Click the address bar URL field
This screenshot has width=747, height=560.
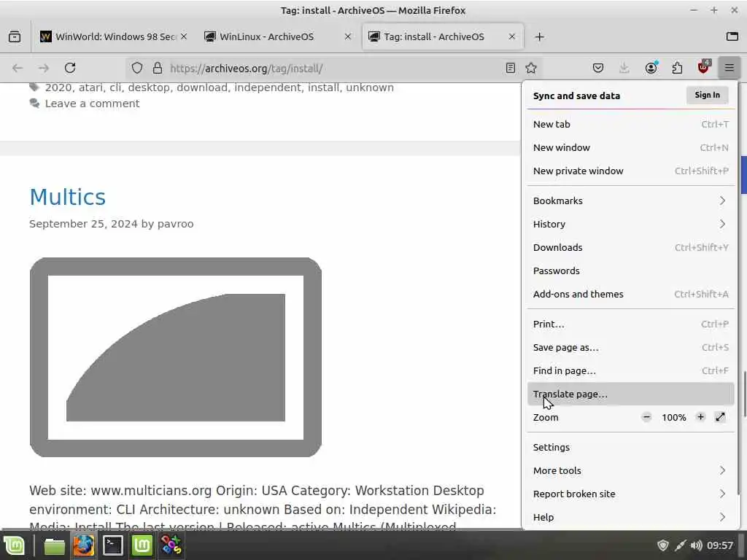(x=333, y=68)
